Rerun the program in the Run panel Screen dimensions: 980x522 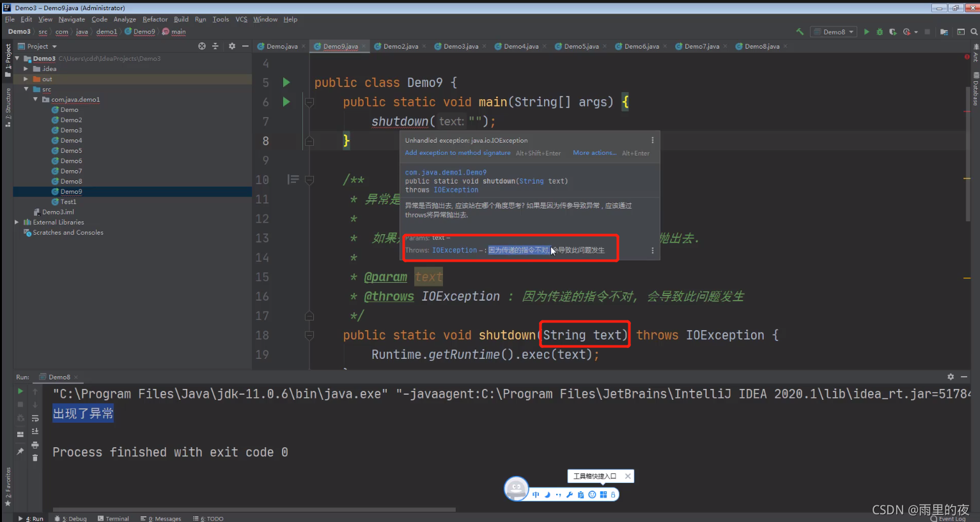pos(20,391)
